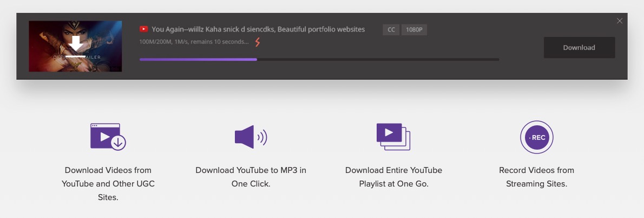This screenshot has height=218, width=644.
Task: Select "Download Entire YouTube Playlist at One Go"
Action: point(393,177)
